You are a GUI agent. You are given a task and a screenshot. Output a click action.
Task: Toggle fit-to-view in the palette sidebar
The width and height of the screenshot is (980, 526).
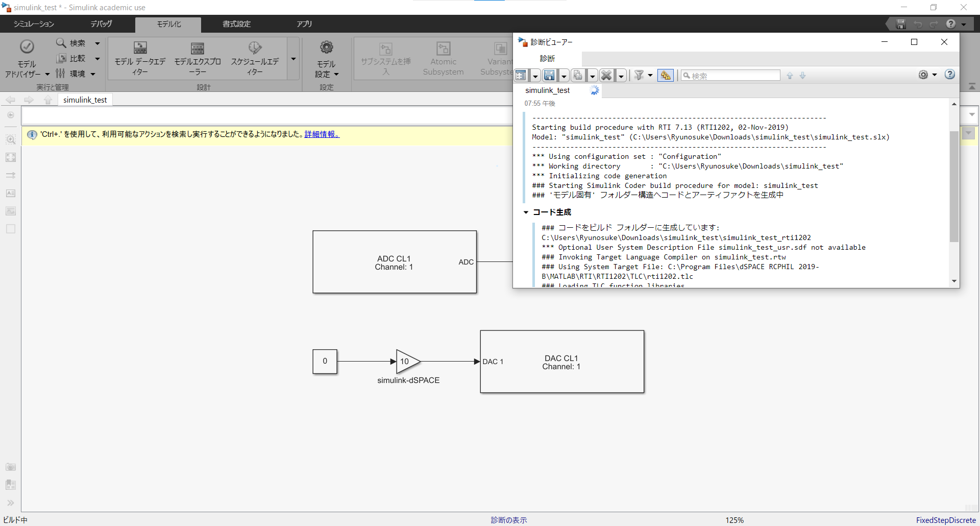[10, 157]
